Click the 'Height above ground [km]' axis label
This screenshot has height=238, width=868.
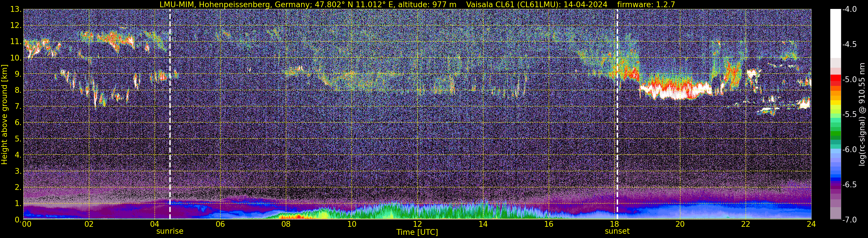click(4, 115)
